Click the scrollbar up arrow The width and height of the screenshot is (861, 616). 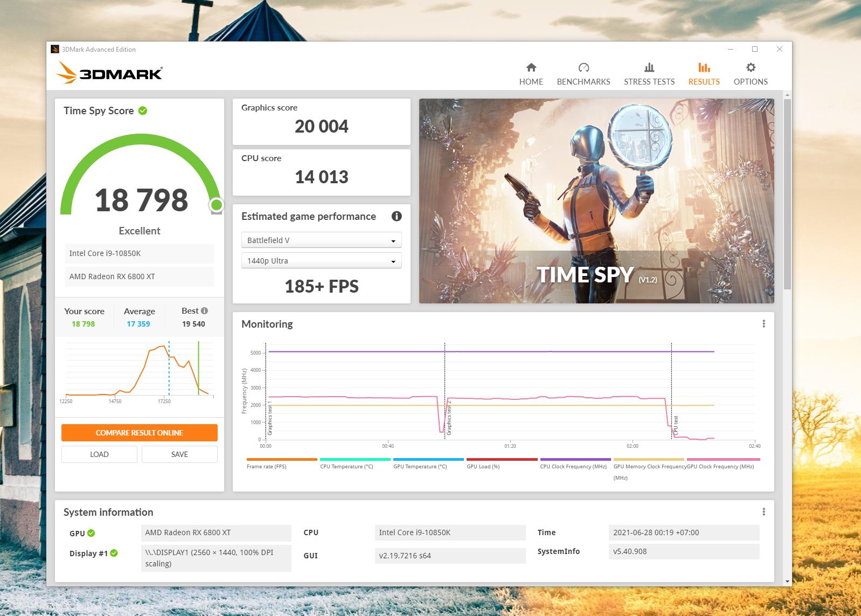[x=787, y=95]
